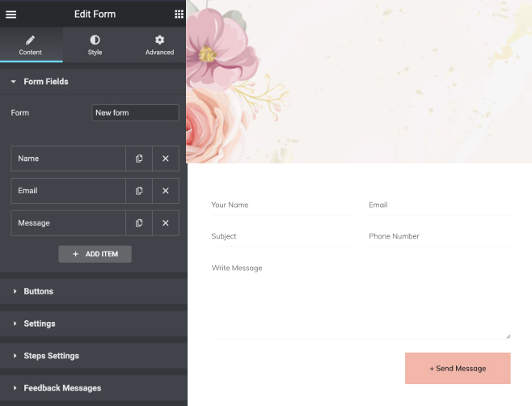The image size is (532, 406).
Task: Duplicate the Email field item
Action: point(139,191)
